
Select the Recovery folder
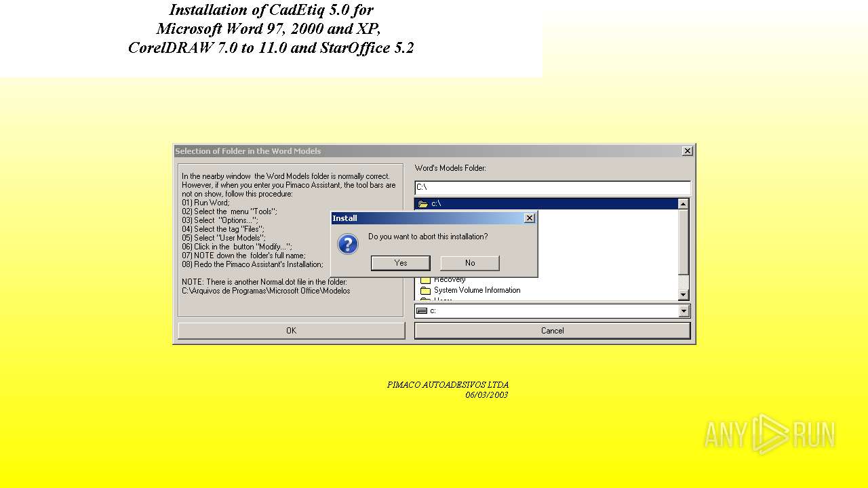(x=450, y=280)
